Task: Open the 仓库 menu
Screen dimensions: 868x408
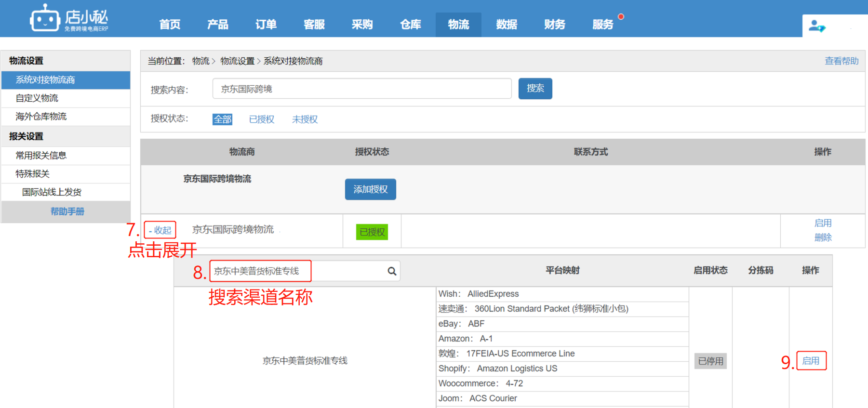Action: click(411, 25)
